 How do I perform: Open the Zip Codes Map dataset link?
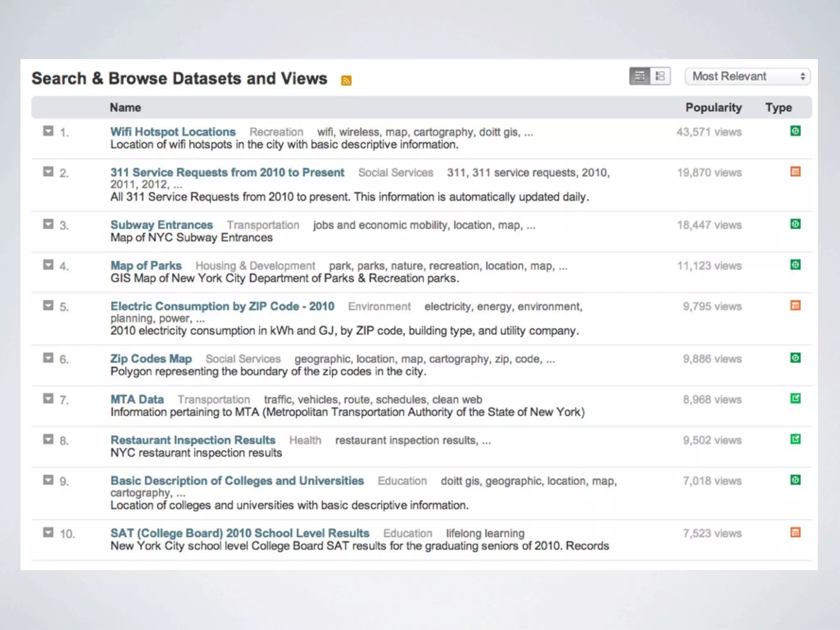tap(151, 359)
